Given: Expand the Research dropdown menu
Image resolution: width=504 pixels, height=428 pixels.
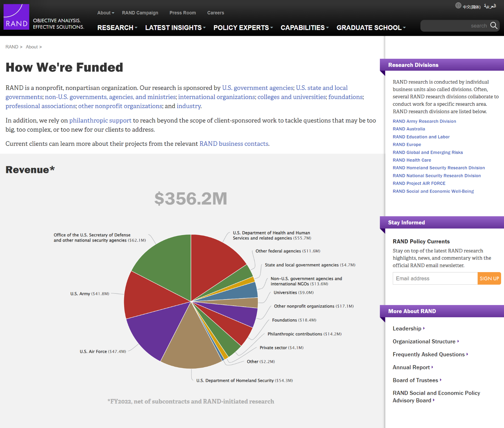Looking at the screenshot, I should [x=117, y=28].
